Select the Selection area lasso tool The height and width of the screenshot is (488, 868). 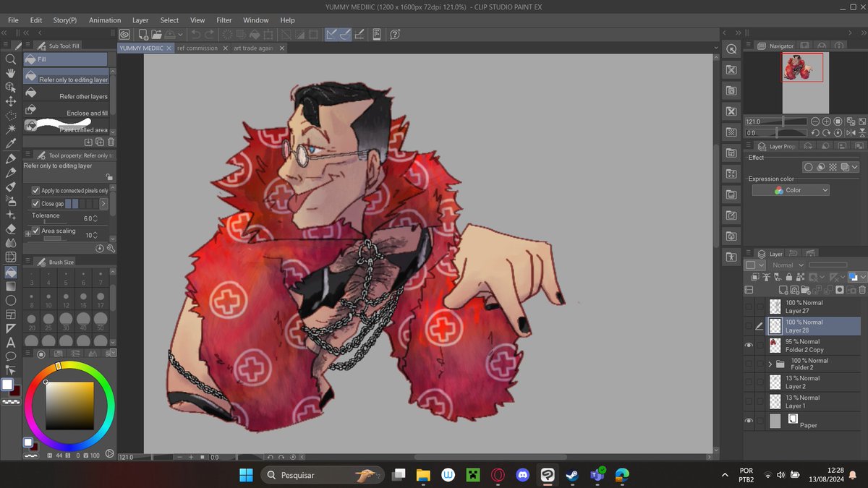[x=11, y=116]
